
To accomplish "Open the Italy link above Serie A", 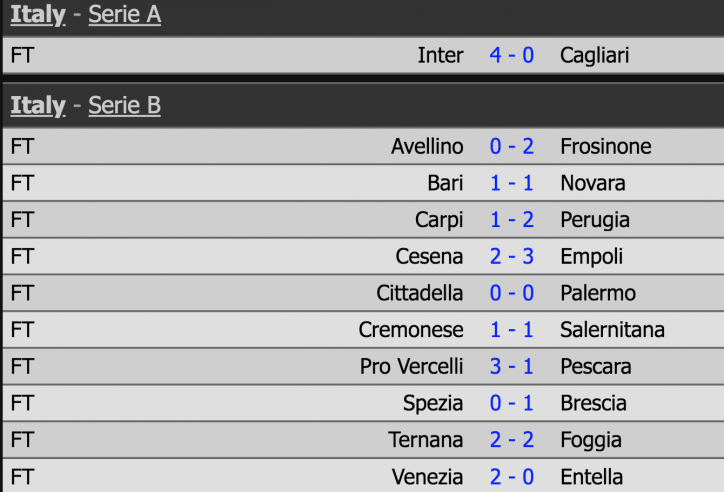I will pos(38,14).
